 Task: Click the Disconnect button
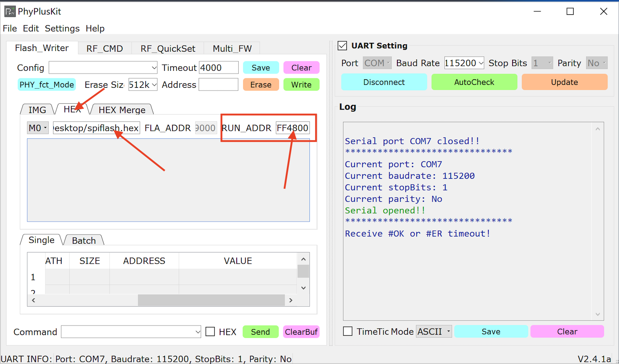click(384, 82)
